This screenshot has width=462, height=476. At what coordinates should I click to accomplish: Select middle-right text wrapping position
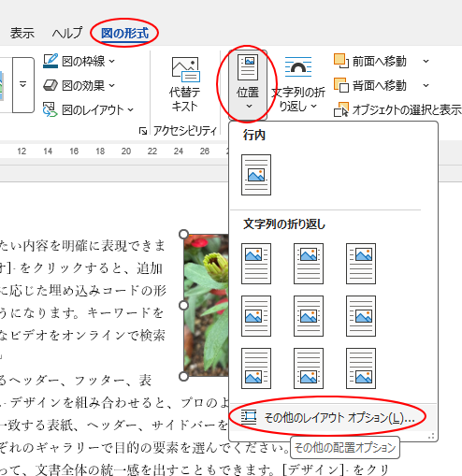361,316
